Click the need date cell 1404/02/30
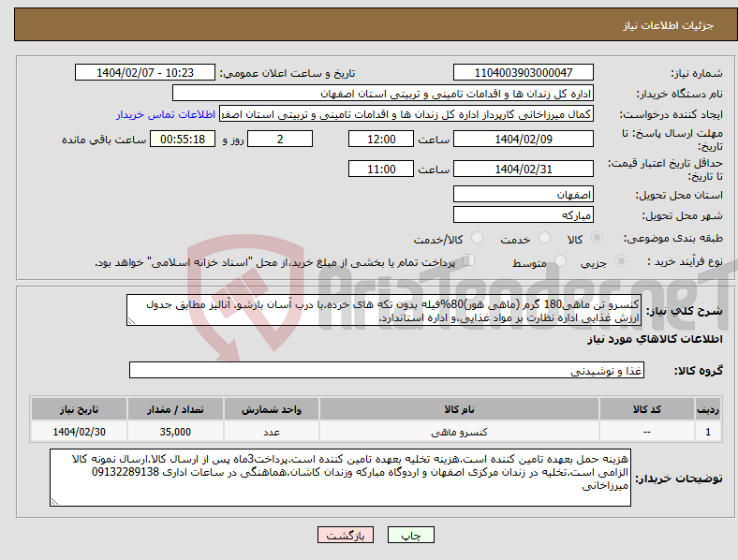738x560 pixels. [79, 432]
